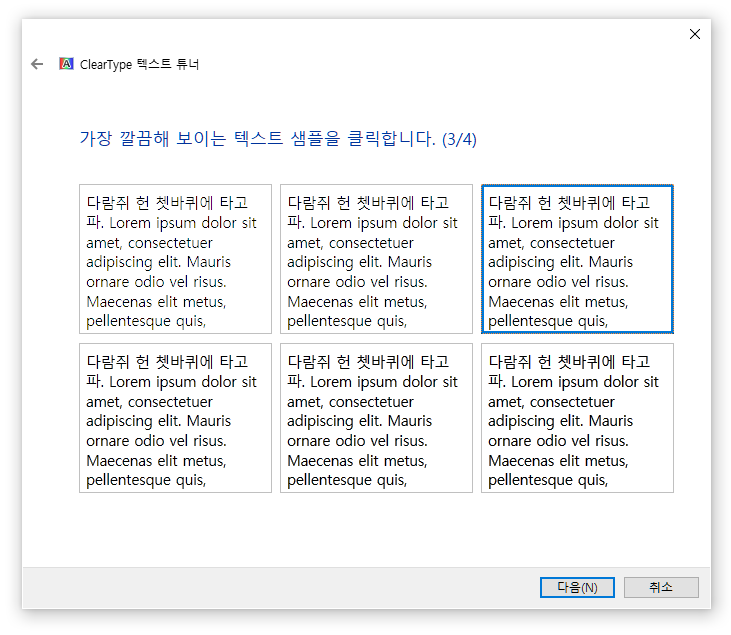Select the bottom-left text sample
The height and width of the screenshot is (635, 731).
175,418
